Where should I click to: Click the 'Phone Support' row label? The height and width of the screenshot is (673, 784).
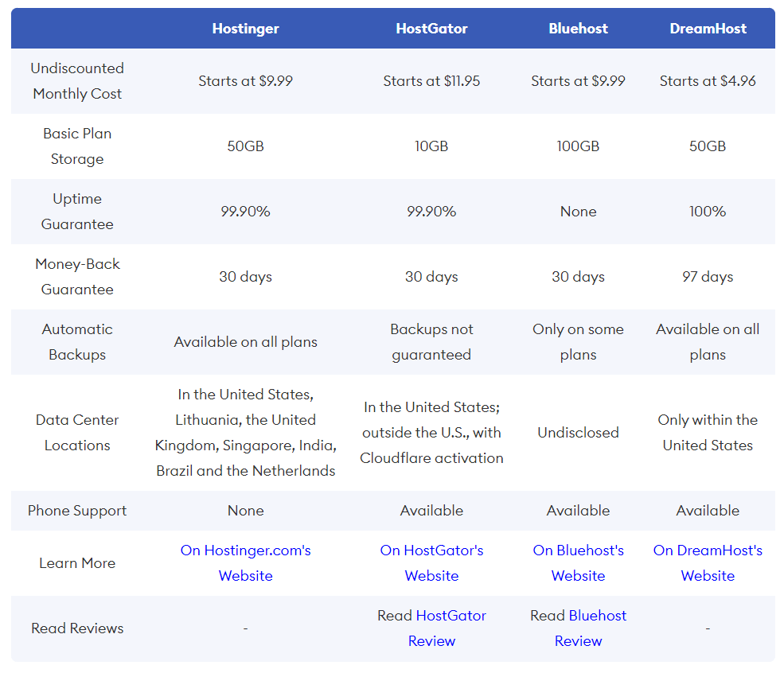77,511
